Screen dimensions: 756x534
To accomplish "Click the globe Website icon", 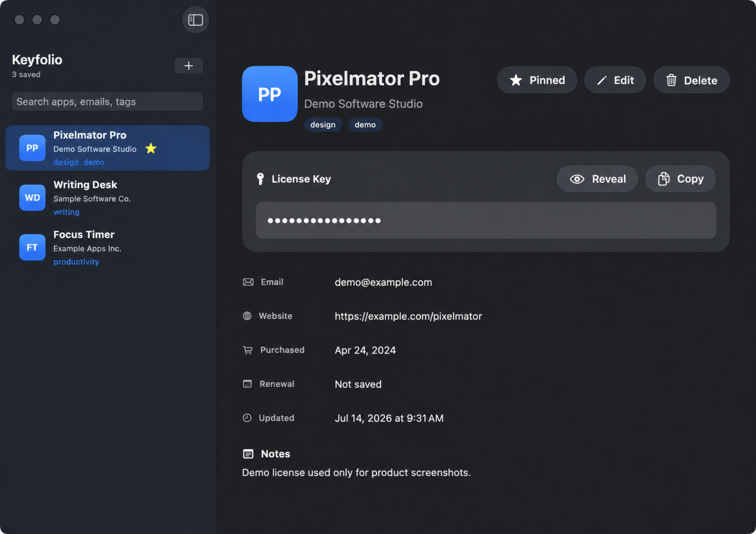I will click(247, 316).
